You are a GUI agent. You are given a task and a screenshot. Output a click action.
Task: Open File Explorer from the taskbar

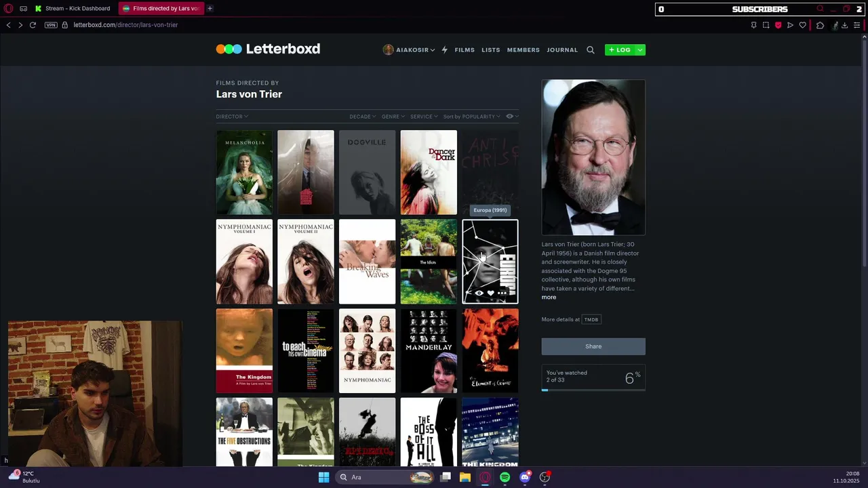tap(465, 477)
